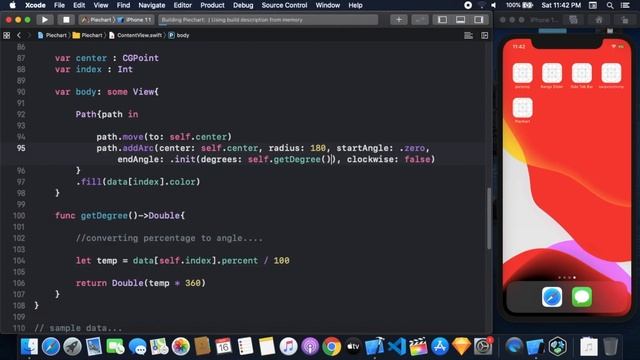Click the '180' radius value
Image resolution: width=640 pixels, height=360 pixels.
click(x=318, y=148)
